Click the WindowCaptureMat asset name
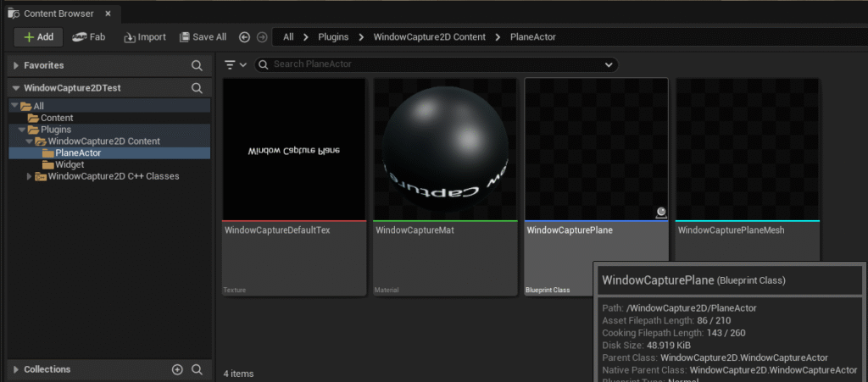This screenshot has width=868, height=382. point(415,230)
